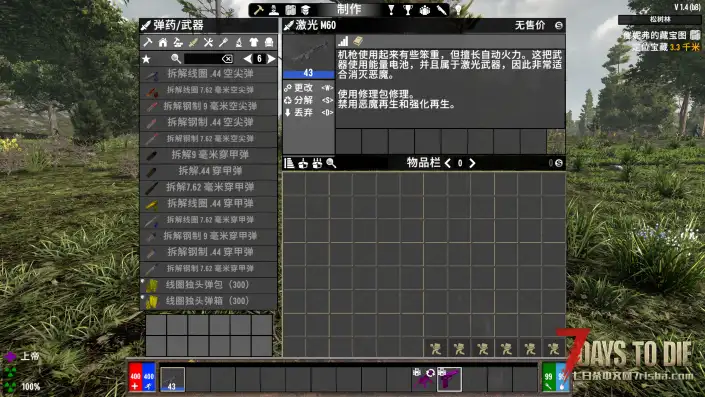Click the 无售价 coin icon
The image size is (705, 397).
[x=559, y=26]
